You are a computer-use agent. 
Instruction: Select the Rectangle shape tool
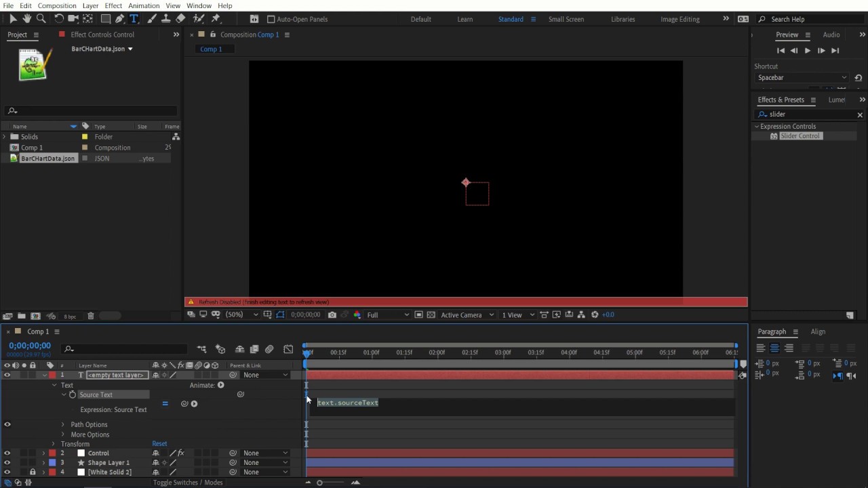point(106,19)
